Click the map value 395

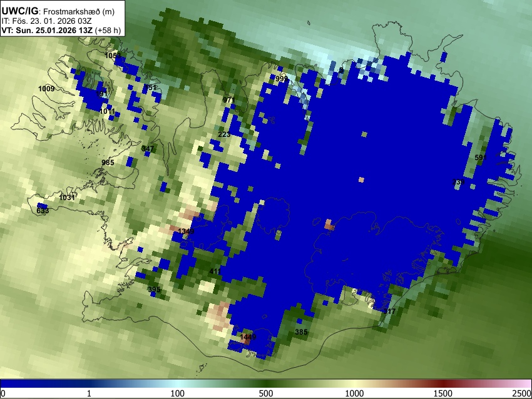pos(154,290)
